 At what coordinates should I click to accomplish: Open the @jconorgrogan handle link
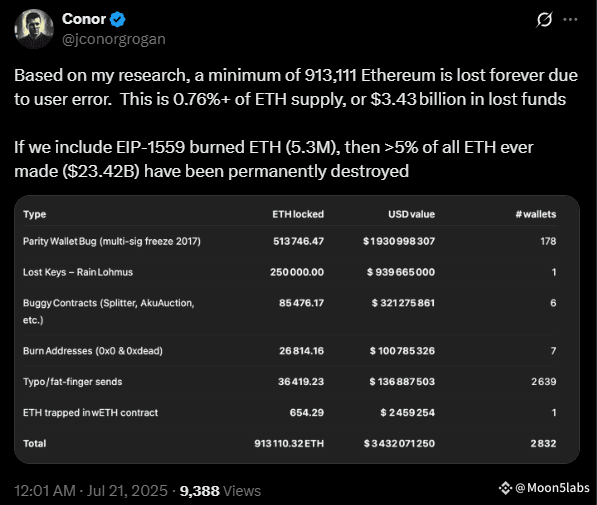tap(113, 39)
